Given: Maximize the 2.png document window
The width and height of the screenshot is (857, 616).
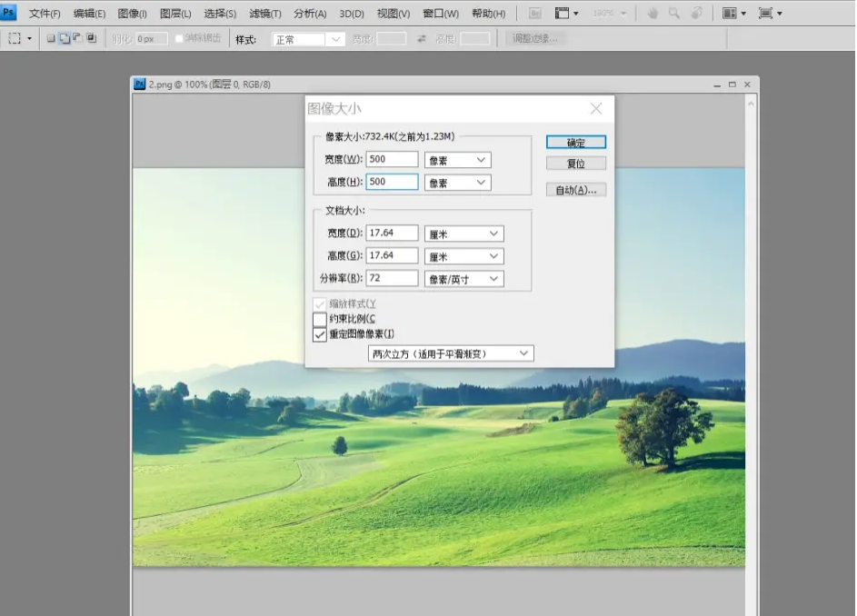Looking at the screenshot, I should pyautogui.click(x=732, y=84).
